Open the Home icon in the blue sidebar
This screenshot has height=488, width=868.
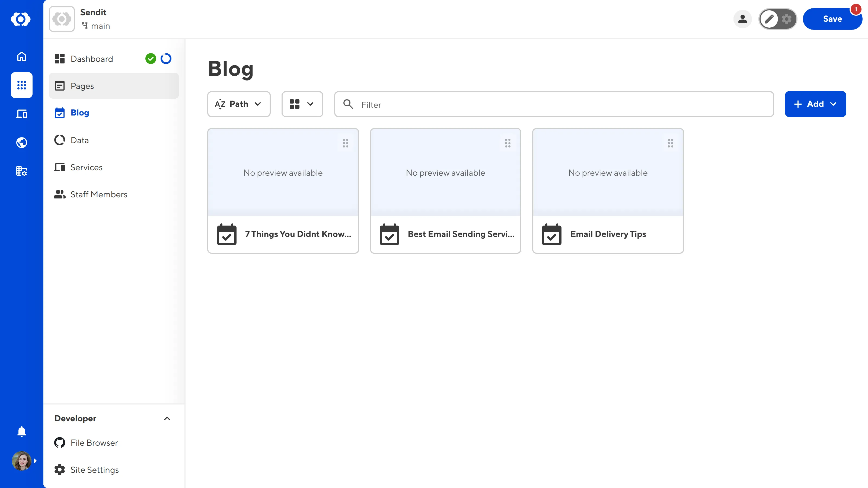pyautogui.click(x=21, y=57)
